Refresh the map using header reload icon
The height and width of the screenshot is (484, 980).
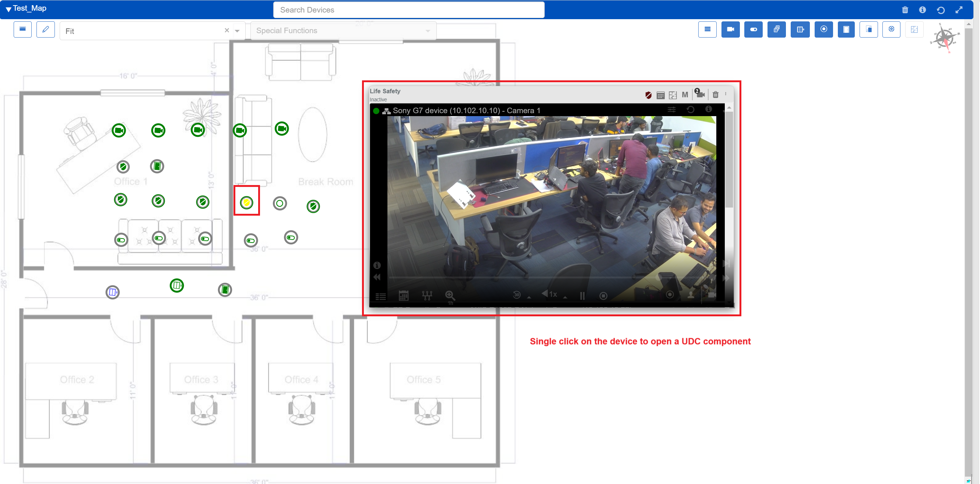click(941, 10)
